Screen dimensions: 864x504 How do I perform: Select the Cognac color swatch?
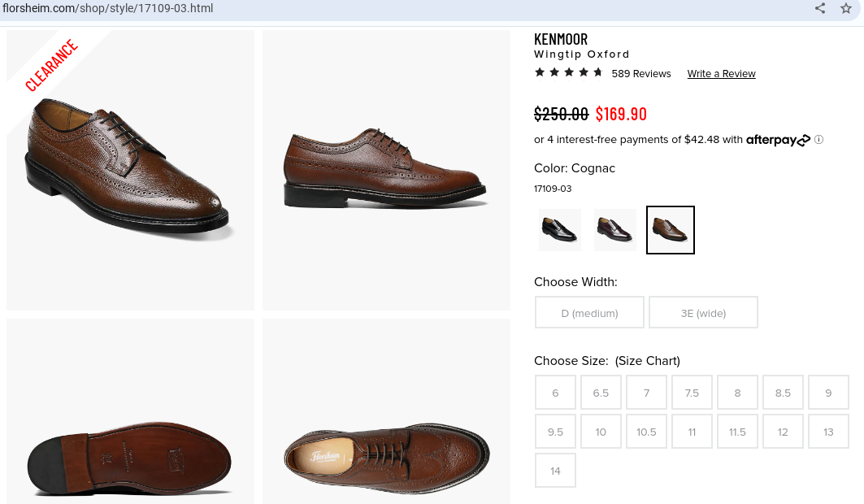[x=670, y=230]
